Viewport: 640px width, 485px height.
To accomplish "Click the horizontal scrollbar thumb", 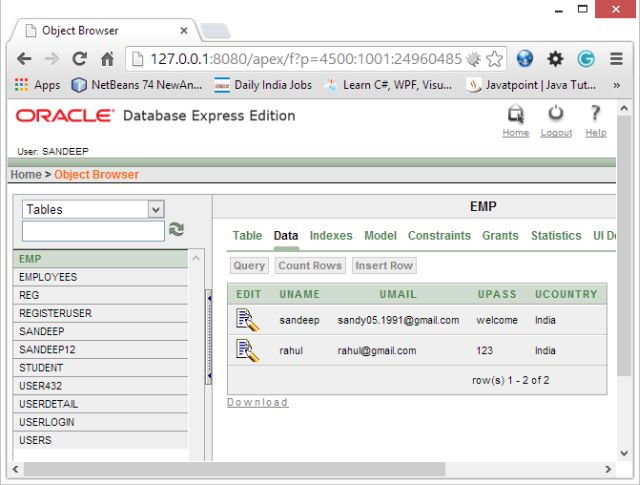I will coord(234,469).
